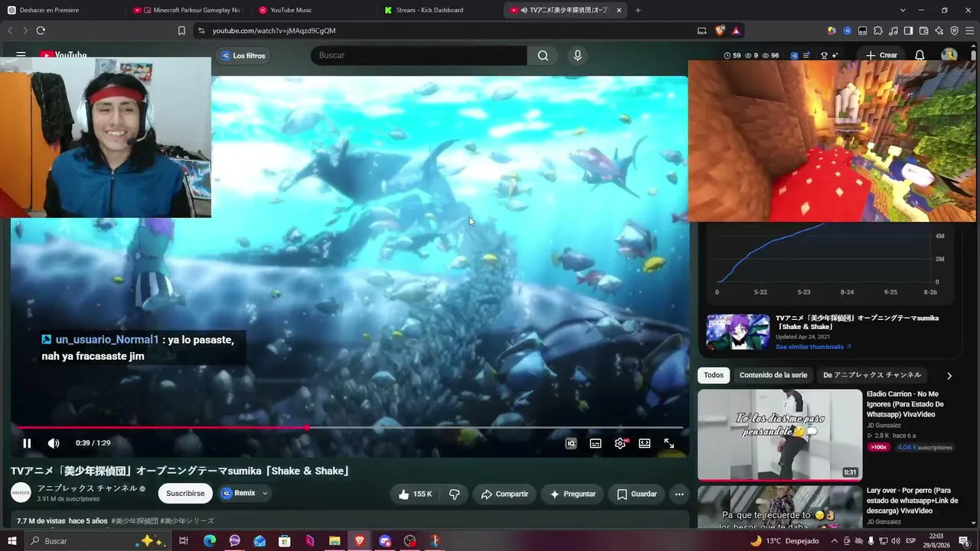
Task: Open Microsoft Store from the taskbar
Action: (x=284, y=541)
